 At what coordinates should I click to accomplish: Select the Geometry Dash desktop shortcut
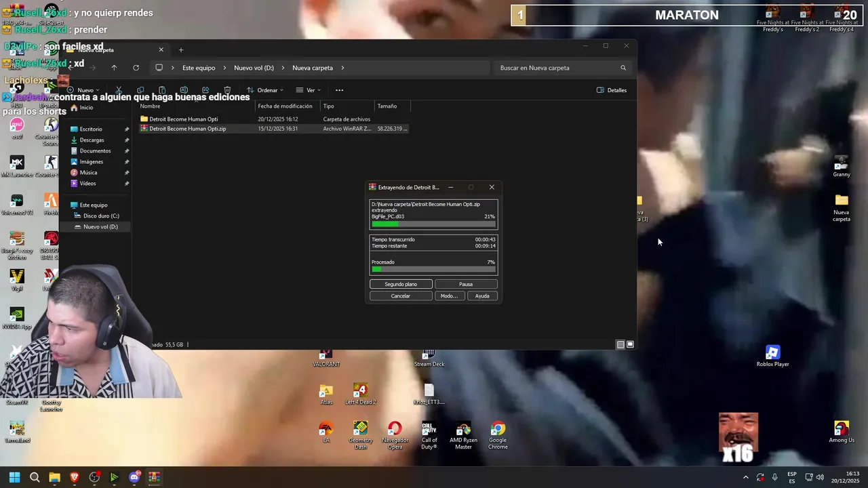click(361, 435)
